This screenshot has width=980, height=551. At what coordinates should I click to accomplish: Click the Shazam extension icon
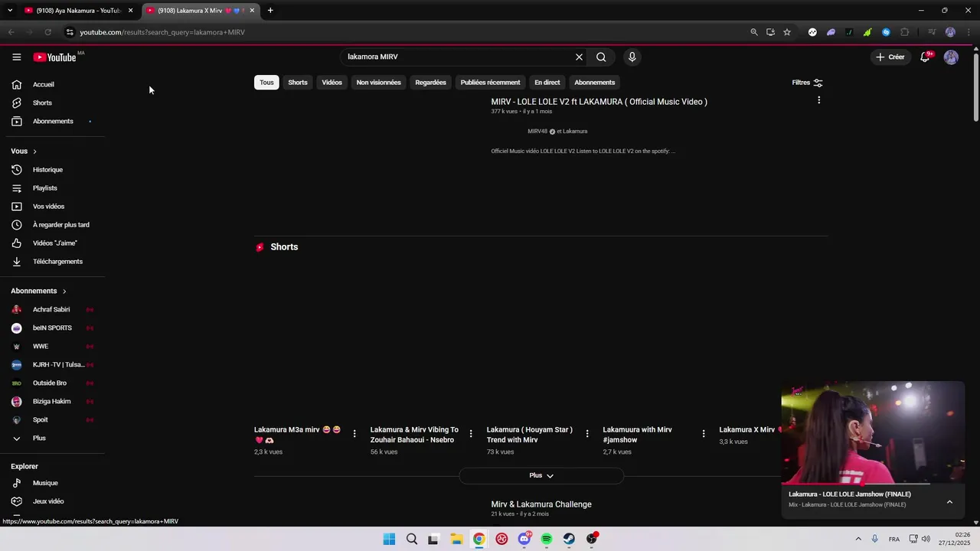(886, 32)
